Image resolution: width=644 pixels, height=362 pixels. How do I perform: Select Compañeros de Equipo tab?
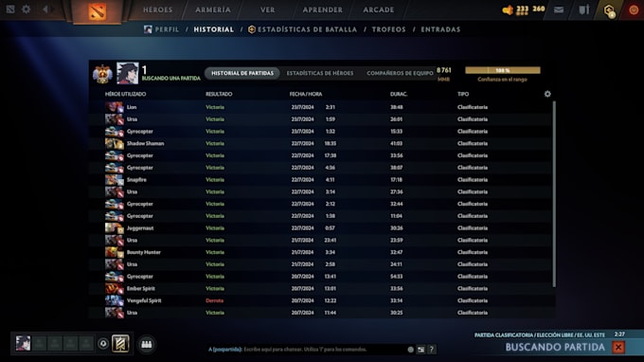(x=400, y=73)
